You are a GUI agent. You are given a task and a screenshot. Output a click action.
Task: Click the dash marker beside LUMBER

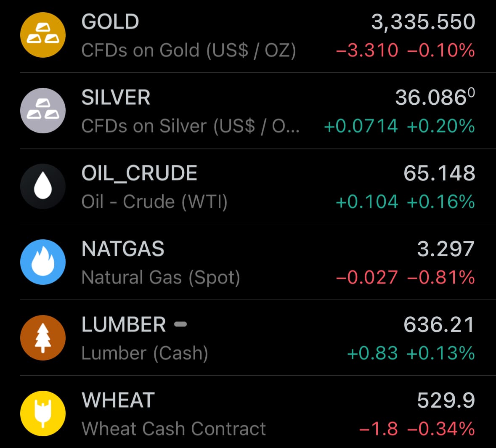[x=180, y=324]
